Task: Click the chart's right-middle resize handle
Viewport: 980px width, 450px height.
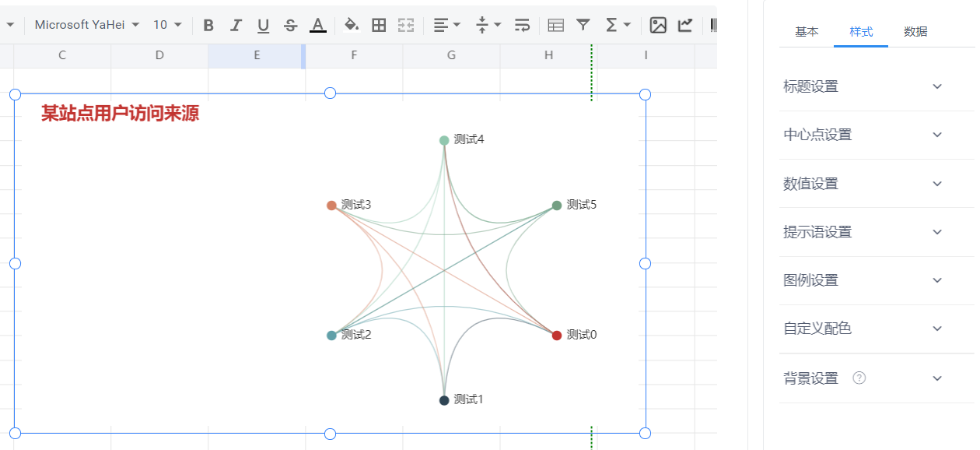Action: coord(645,263)
